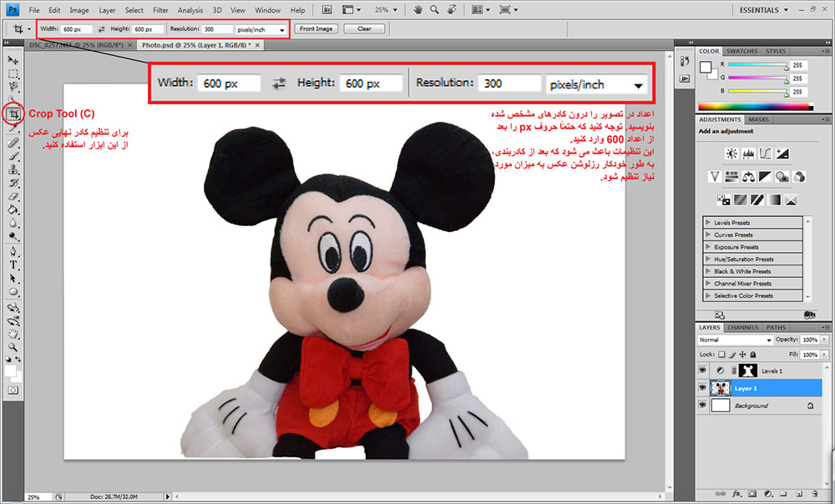Select the Zoom tool in the toolbox
Viewport: 835px width, 504px height.
pos(13,347)
